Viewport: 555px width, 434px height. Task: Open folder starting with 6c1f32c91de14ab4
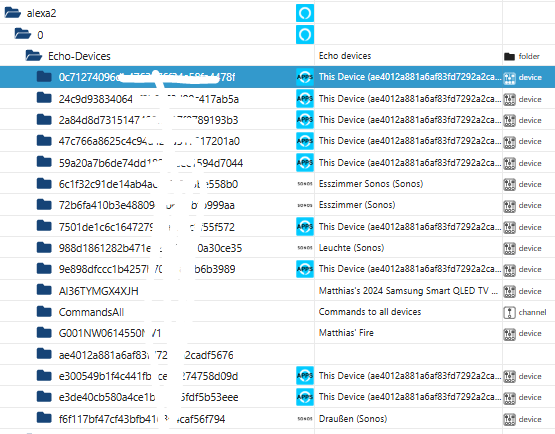[x=44, y=183]
